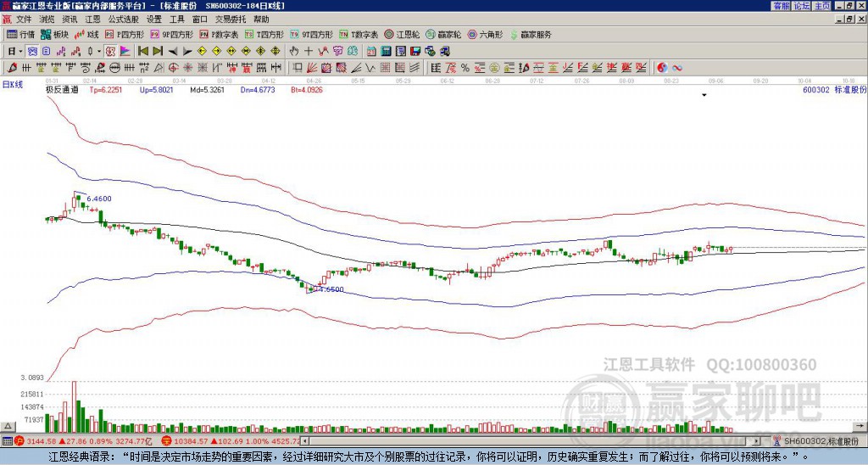The image size is (868, 465).
Task: Click the 客服 button in title bar
Action: (x=781, y=6)
